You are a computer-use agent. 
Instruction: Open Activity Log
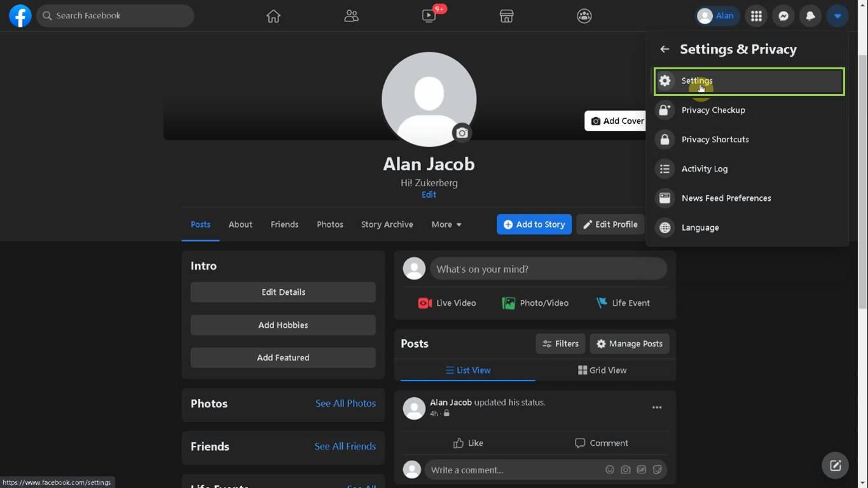[749, 168]
